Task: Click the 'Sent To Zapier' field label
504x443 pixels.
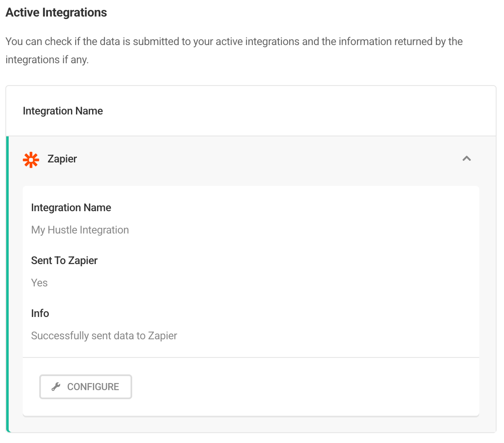Action: [64, 260]
